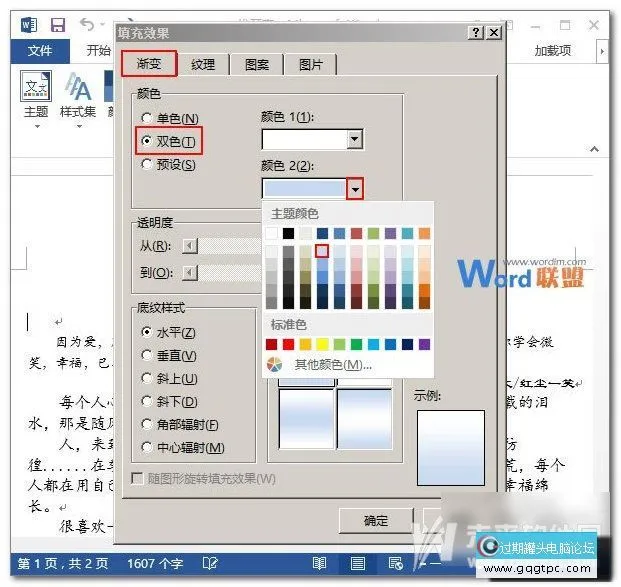
Task: Click the 第 1 页，共 2 页 status entry
Action: click(x=63, y=563)
